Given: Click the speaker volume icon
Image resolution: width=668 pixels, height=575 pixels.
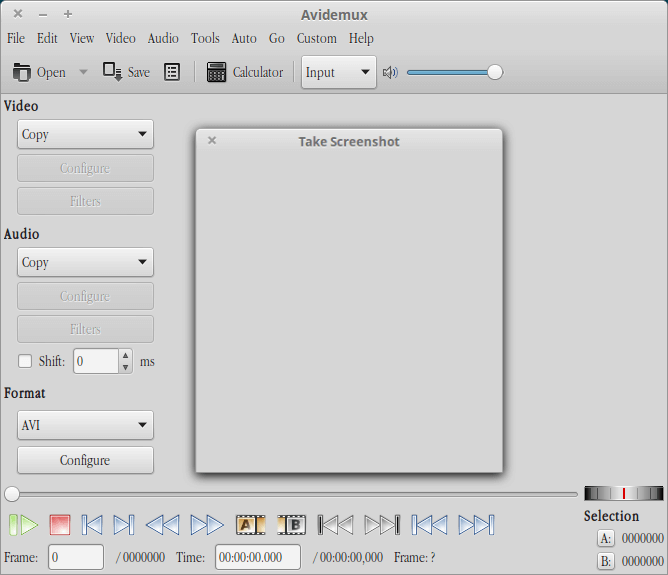Looking at the screenshot, I should click(x=390, y=72).
